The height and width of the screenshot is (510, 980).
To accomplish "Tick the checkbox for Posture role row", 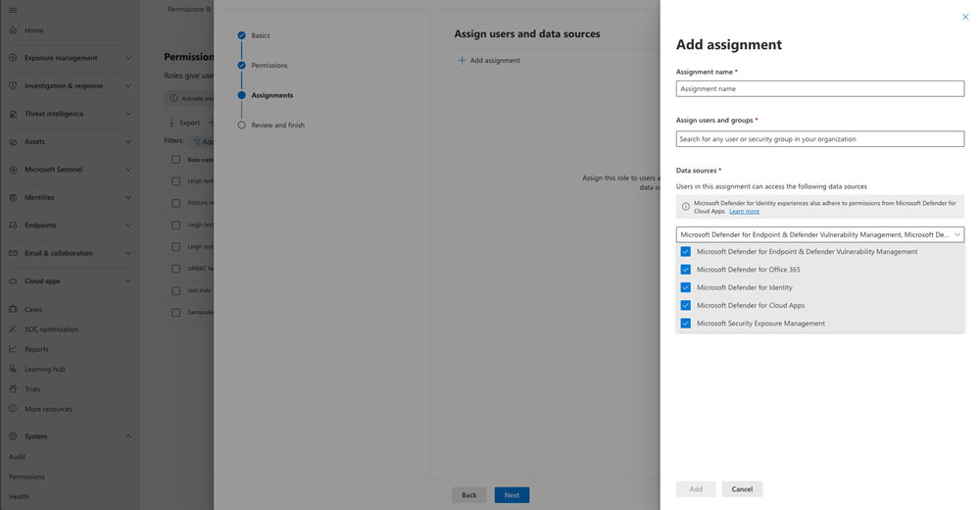I will click(x=175, y=203).
